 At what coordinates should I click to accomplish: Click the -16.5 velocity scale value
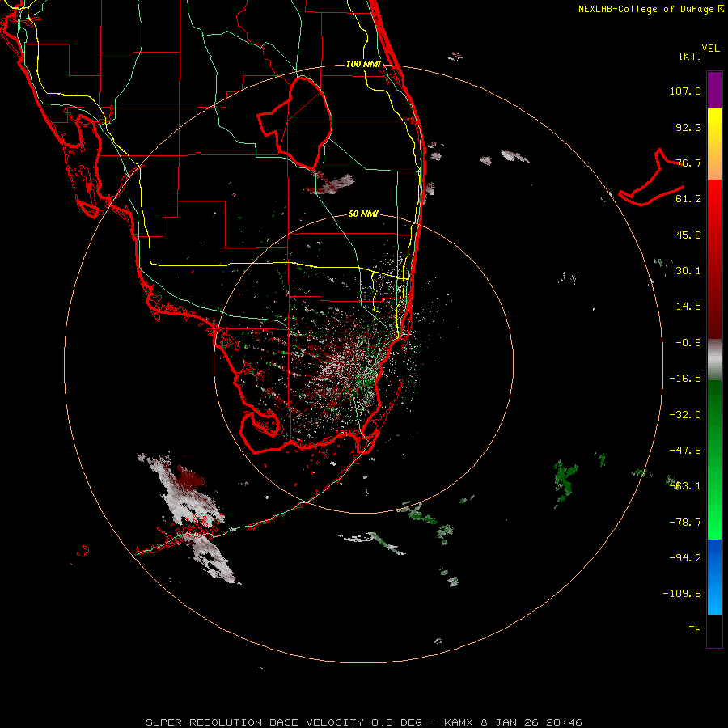tap(685, 379)
